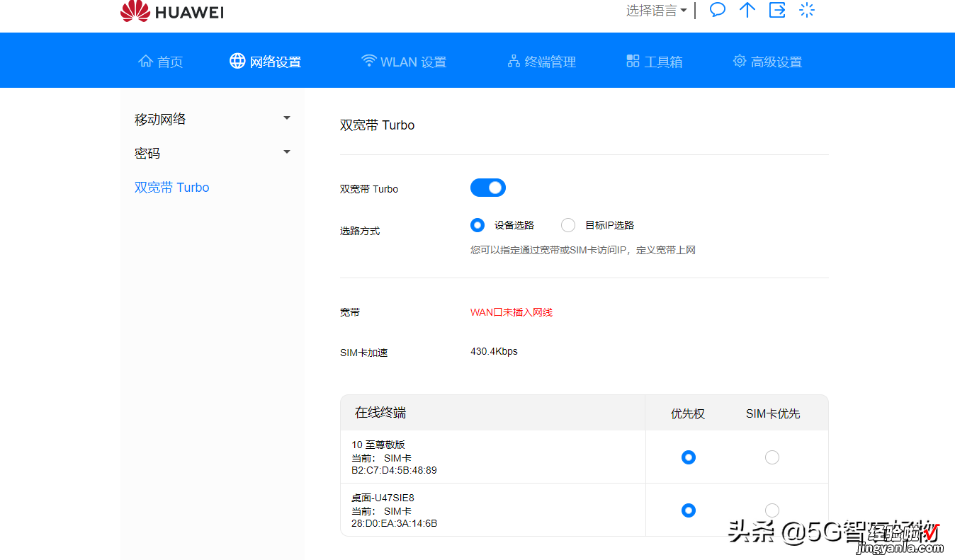The width and height of the screenshot is (955, 560).
Task: Click the 430.4Kbps speed value
Action: [x=494, y=351]
